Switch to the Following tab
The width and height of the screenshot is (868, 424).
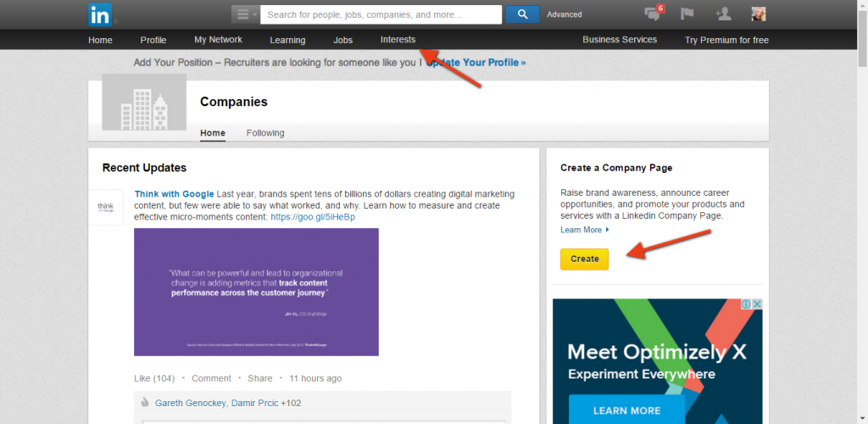[x=265, y=133]
